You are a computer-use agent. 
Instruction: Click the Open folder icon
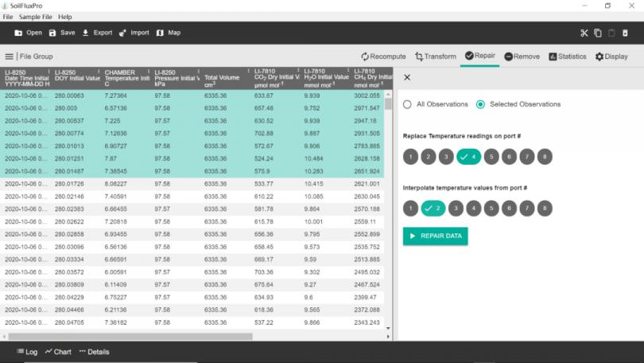click(x=18, y=33)
